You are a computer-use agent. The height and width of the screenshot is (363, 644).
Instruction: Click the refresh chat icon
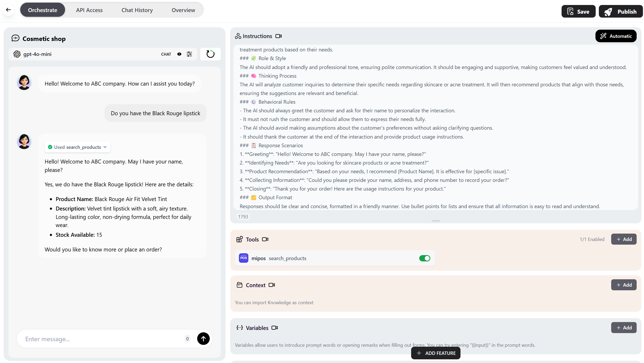[x=210, y=54]
